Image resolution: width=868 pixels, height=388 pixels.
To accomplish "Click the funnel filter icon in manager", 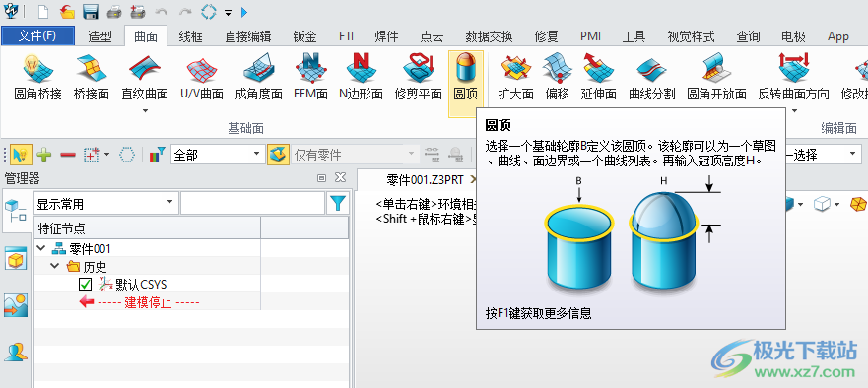I will [337, 203].
